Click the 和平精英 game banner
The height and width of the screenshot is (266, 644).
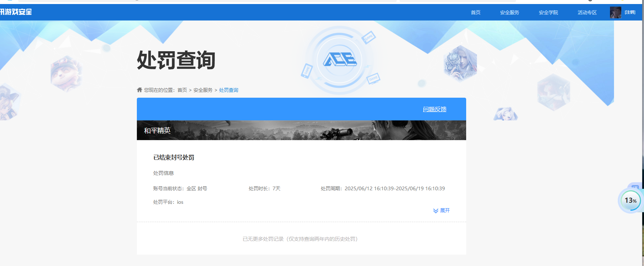pos(302,130)
